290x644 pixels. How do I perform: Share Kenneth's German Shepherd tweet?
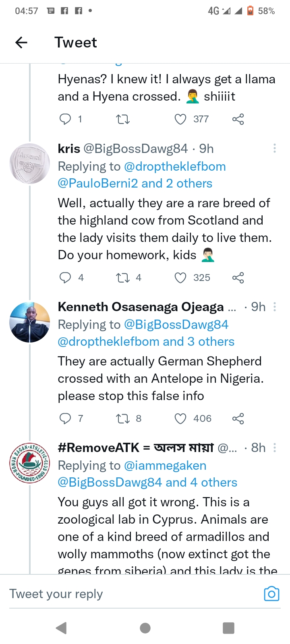(x=238, y=419)
